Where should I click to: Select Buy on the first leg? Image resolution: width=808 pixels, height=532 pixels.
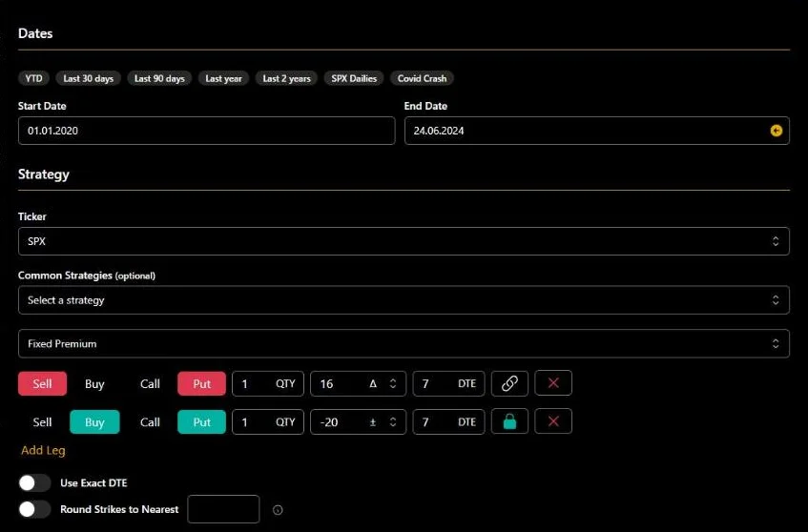[94, 383]
